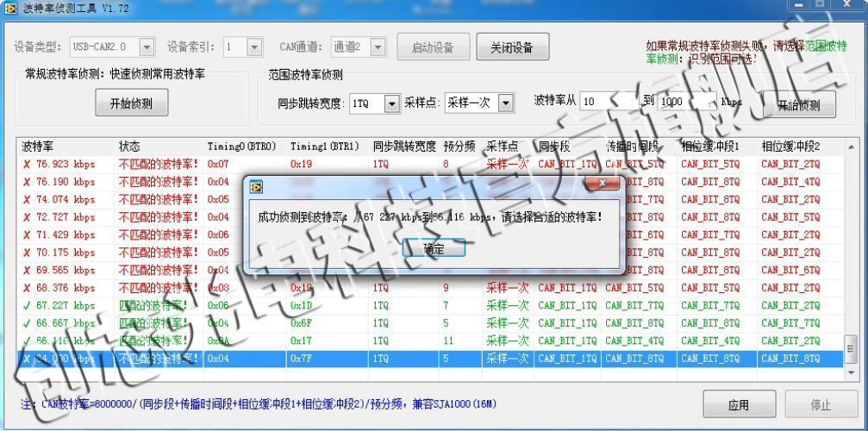Open the 设备类型 USB-CAN2.0 dropdown
This screenshot has width=868, height=431.
(x=147, y=47)
